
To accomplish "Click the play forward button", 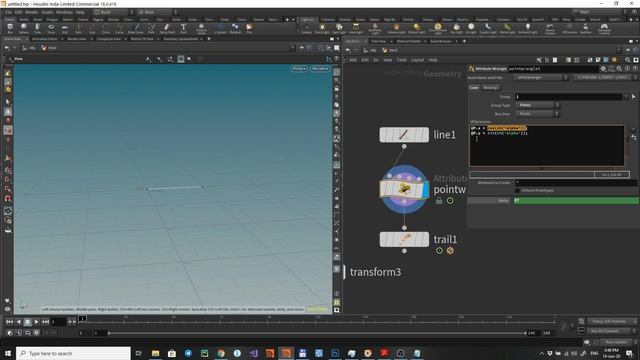I will 36,322.
